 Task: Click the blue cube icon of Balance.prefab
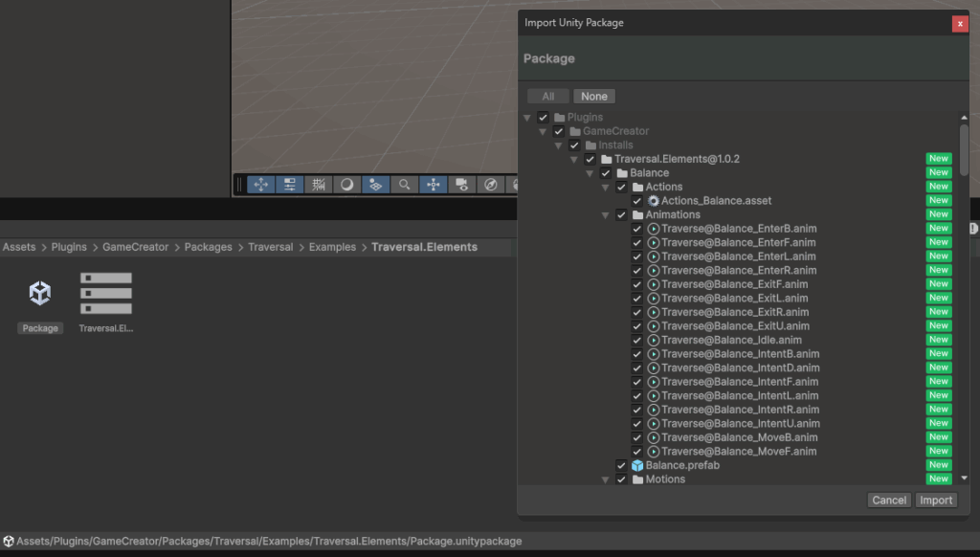click(x=637, y=465)
